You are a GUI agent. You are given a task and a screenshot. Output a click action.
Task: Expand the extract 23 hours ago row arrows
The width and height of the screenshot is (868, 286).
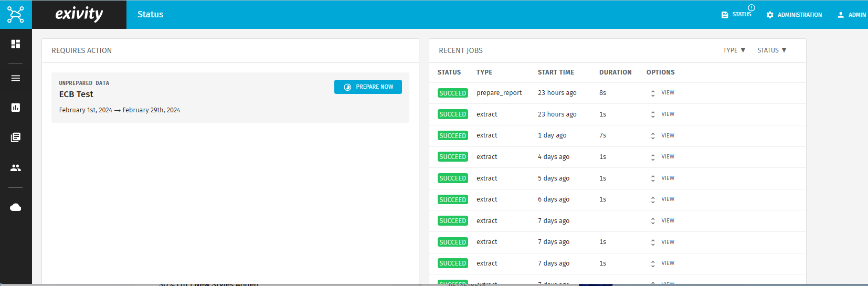pyautogui.click(x=653, y=114)
